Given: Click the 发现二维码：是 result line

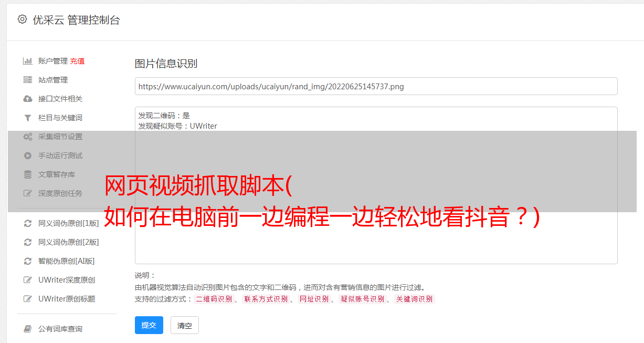Looking at the screenshot, I should [164, 116].
